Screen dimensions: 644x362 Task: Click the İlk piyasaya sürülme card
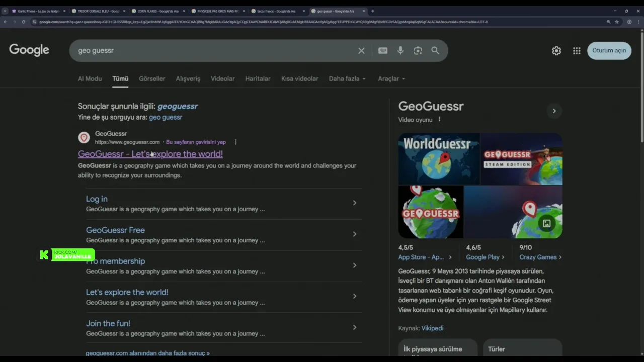(438, 348)
